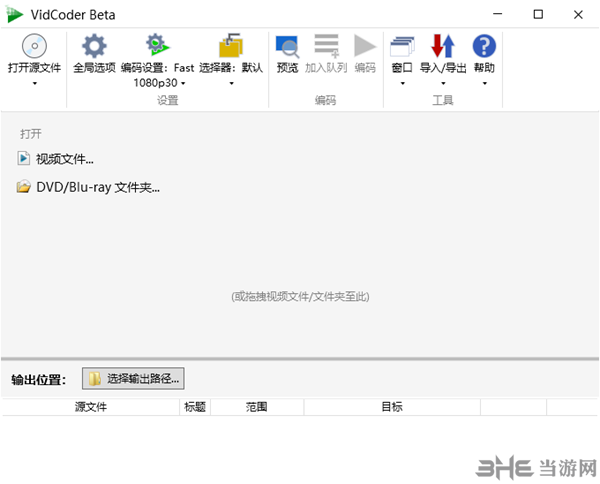Click the 预览 toolbar label
The height and width of the screenshot is (484, 600).
pos(287,68)
